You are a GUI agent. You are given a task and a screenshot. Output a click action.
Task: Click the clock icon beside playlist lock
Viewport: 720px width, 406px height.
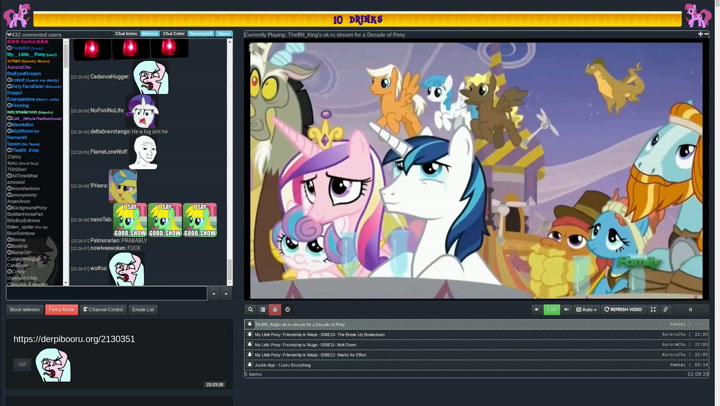(288, 310)
